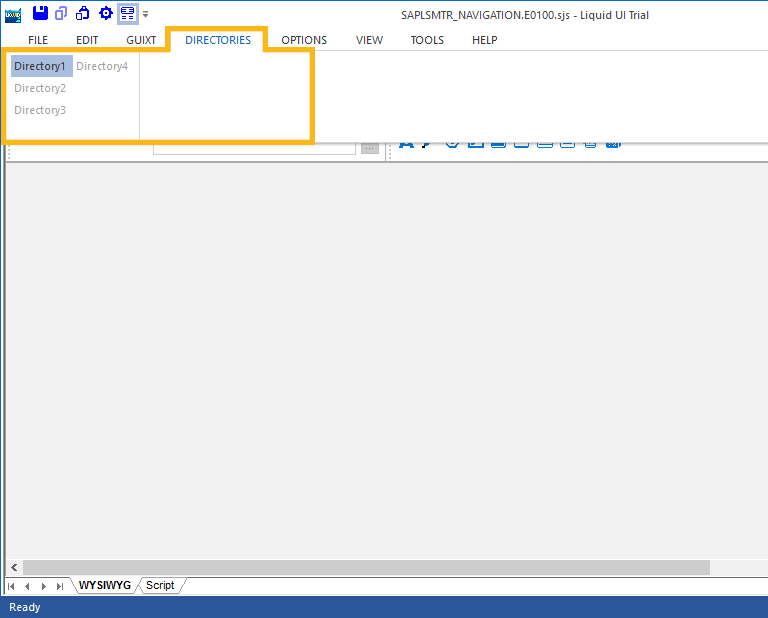Choose Directory1 in the Directories ribbon

pyautogui.click(x=40, y=66)
